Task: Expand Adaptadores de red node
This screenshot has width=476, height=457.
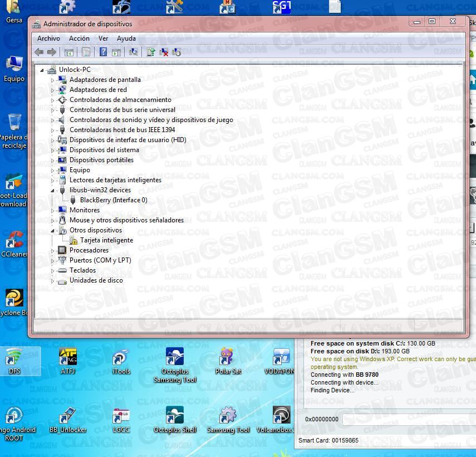Action: pos(52,90)
